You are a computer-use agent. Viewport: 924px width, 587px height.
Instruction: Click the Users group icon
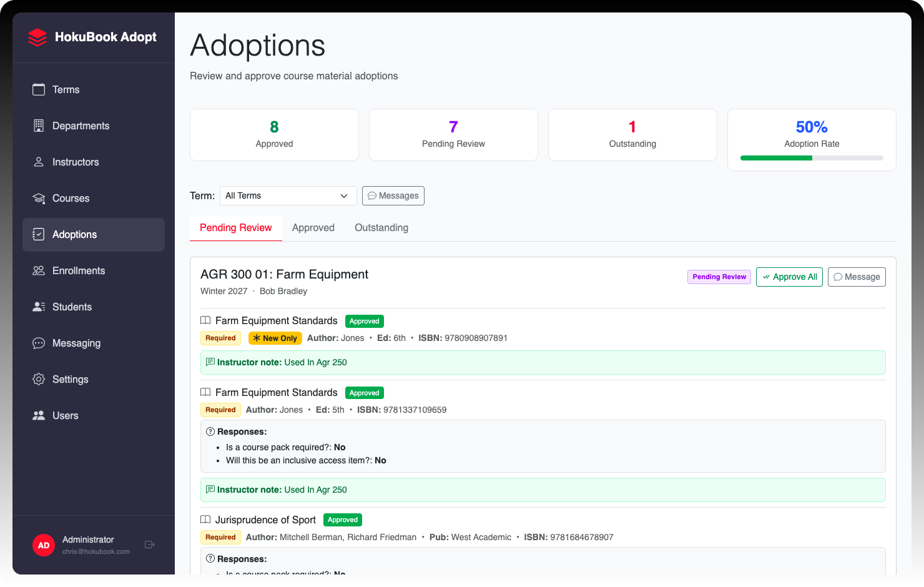point(39,415)
